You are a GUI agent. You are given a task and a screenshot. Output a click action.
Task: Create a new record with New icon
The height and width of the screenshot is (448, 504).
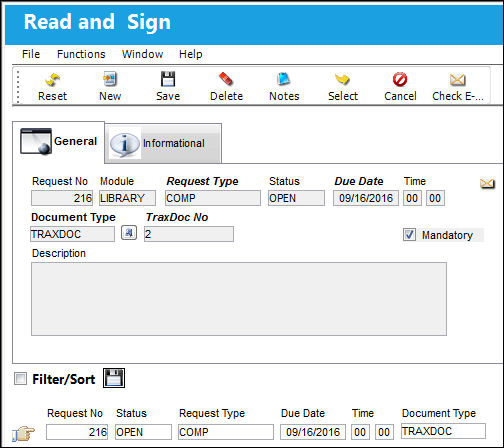coord(110,79)
